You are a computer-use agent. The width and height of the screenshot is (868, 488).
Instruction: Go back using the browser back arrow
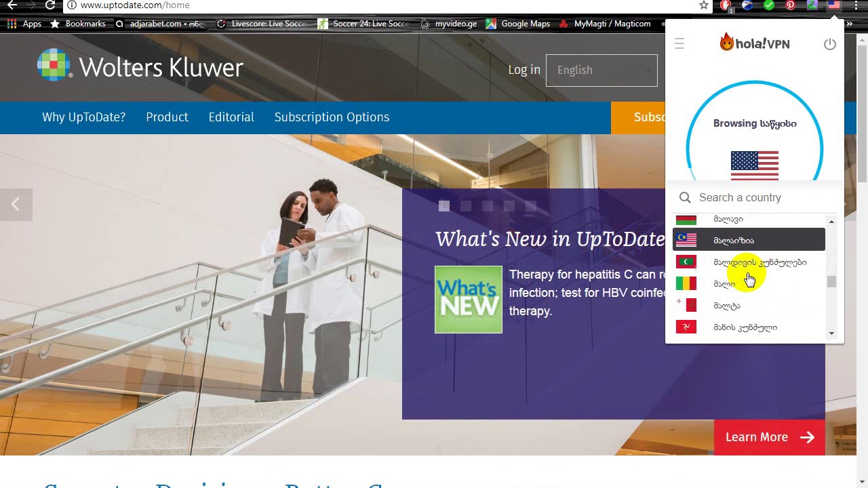point(12,5)
